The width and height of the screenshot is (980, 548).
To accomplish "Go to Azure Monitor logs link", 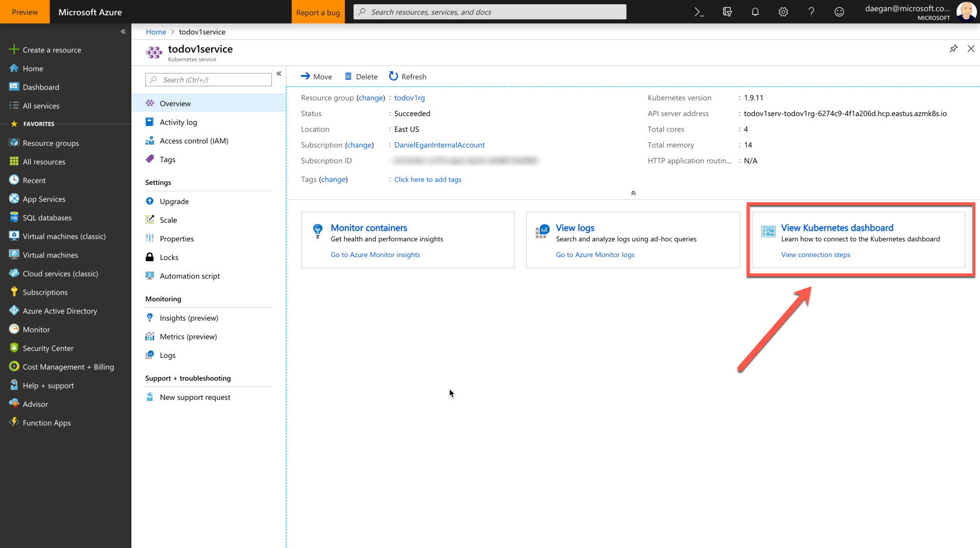I will [x=595, y=254].
